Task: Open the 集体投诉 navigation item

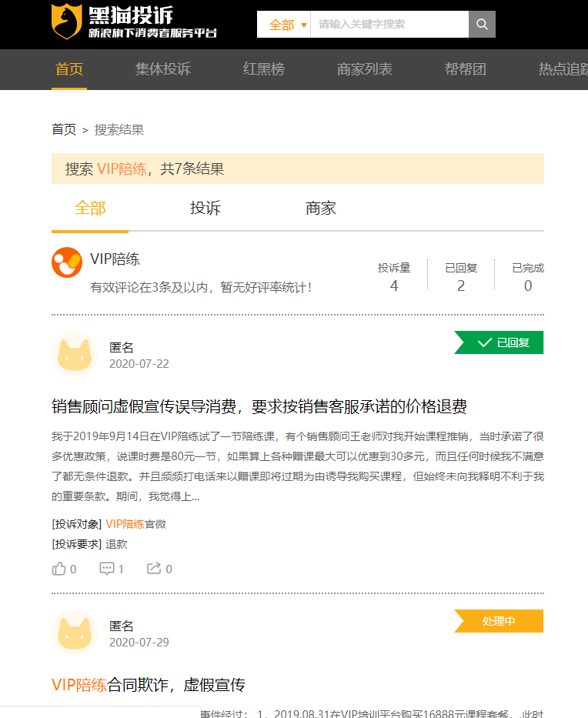Action: pos(163,69)
